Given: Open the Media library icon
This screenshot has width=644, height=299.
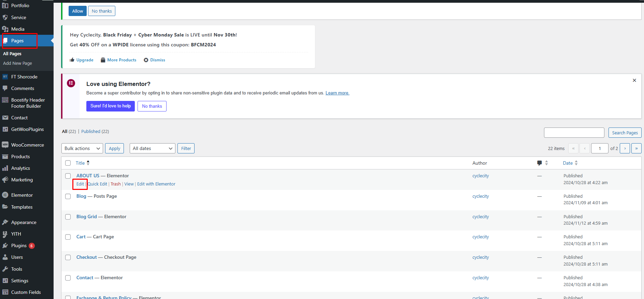Looking at the screenshot, I should 5,29.
